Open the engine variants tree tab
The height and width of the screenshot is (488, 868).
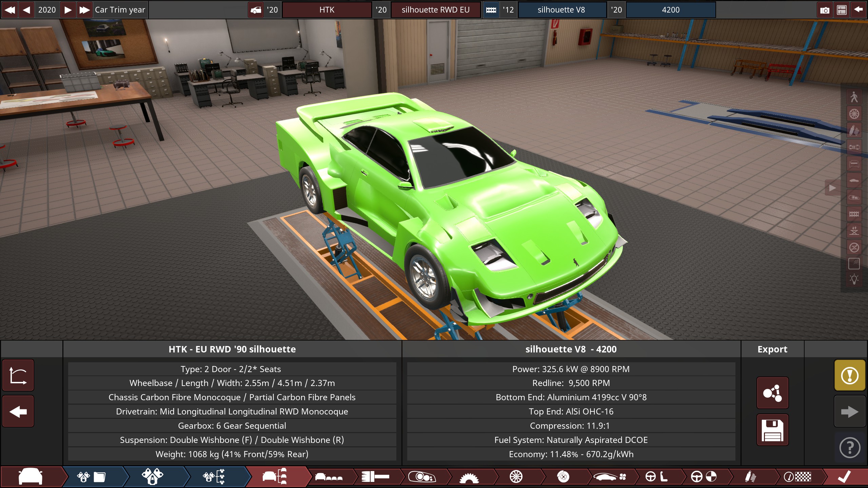click(214, 477)
